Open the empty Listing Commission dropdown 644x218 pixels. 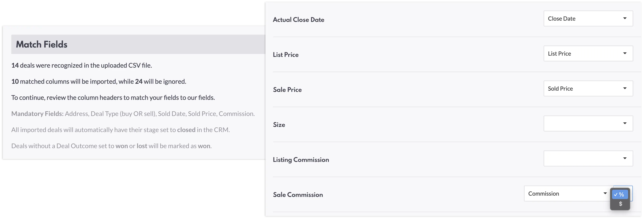(x=588, y=158)
